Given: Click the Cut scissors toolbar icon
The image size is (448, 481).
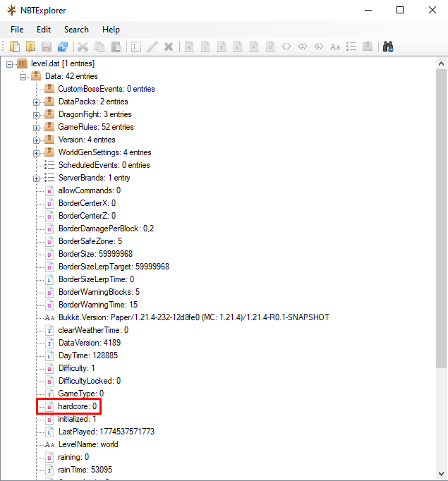Looking at the screenshot, I should pos(83,47).
